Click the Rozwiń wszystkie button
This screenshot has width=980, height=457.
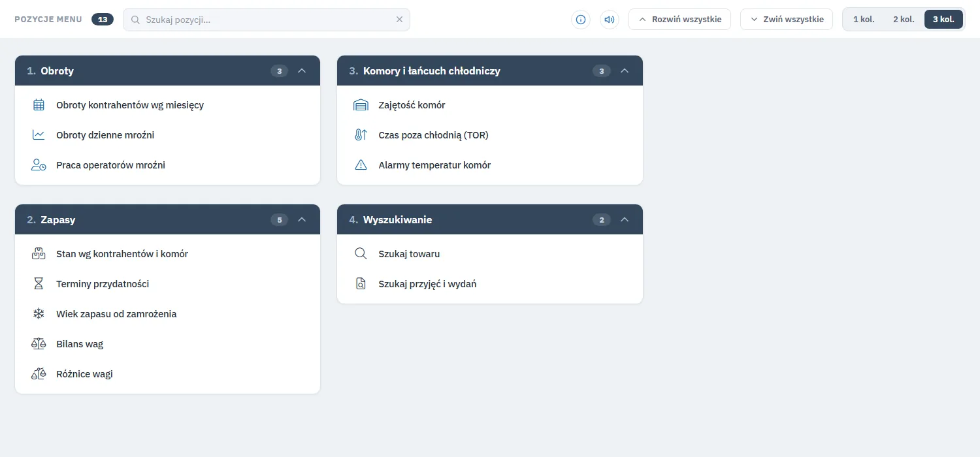[x=679, y=20]
